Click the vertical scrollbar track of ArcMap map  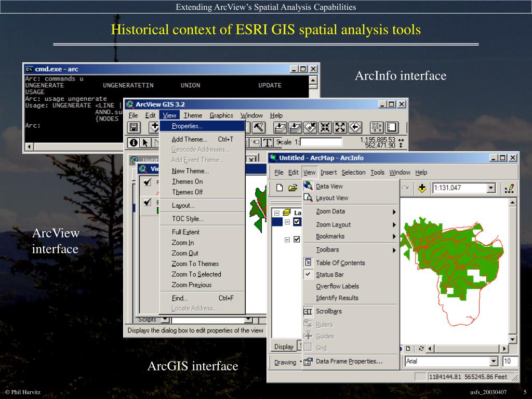[513, 271]
